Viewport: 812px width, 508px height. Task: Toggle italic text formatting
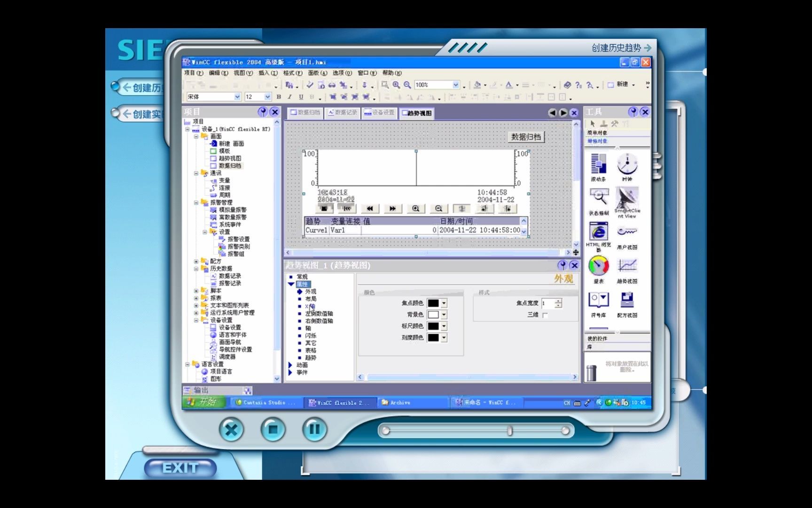pyautogui.click(x=289, y=97)
